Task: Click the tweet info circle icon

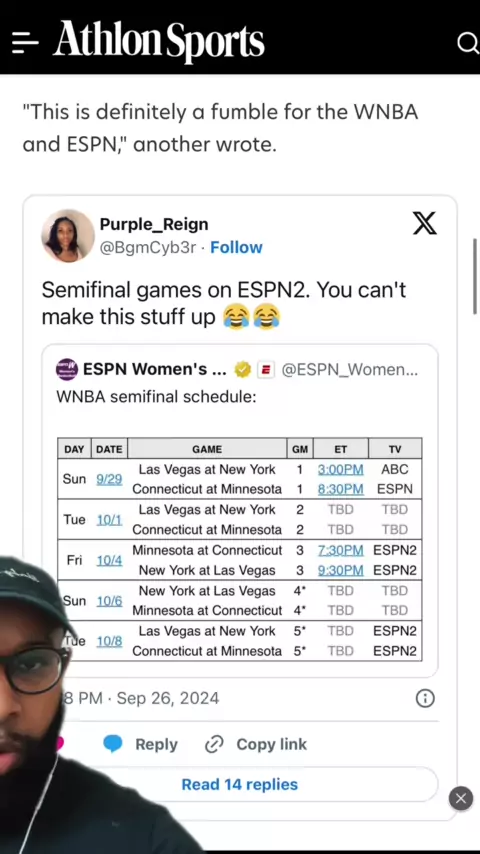Action: pyautogui.click(x=425, y=698)
